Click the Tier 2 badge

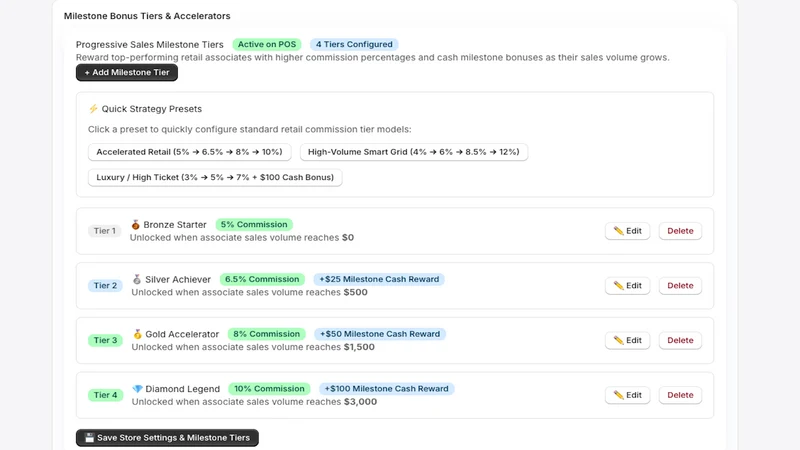pos(105,286)
